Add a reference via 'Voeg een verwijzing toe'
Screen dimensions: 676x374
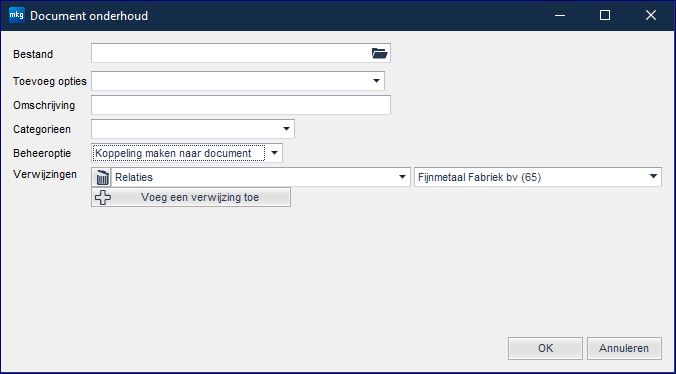tap(191, 197)
